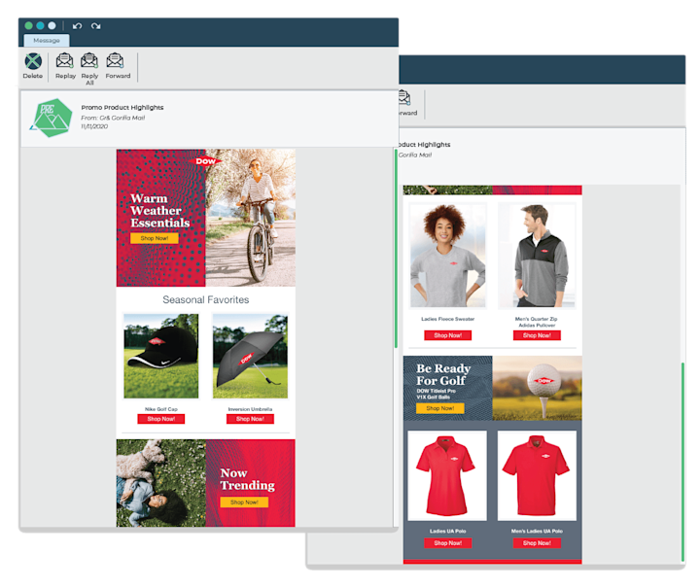Click the Replay envelope icon
The image size is (700, 588).
65,60
